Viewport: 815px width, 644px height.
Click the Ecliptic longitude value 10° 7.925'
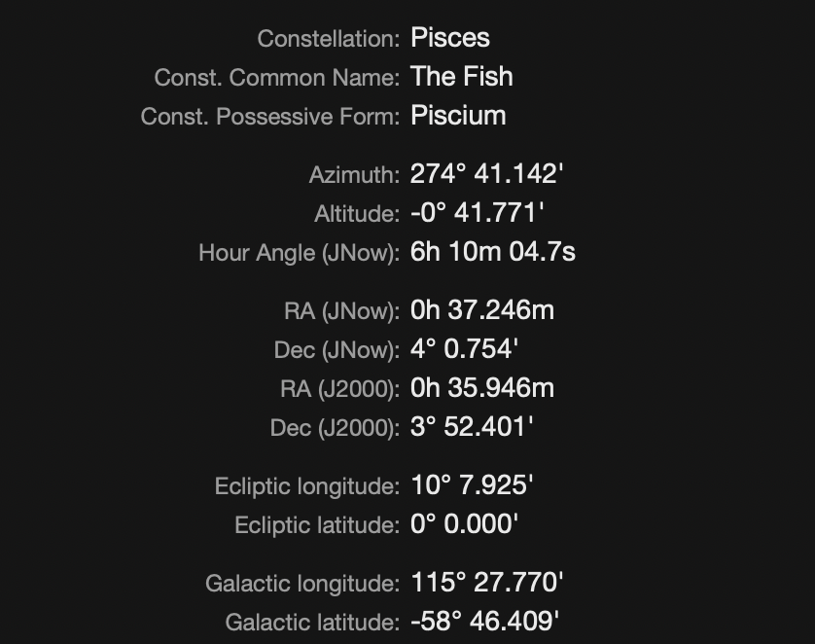[x=472, y=485]
